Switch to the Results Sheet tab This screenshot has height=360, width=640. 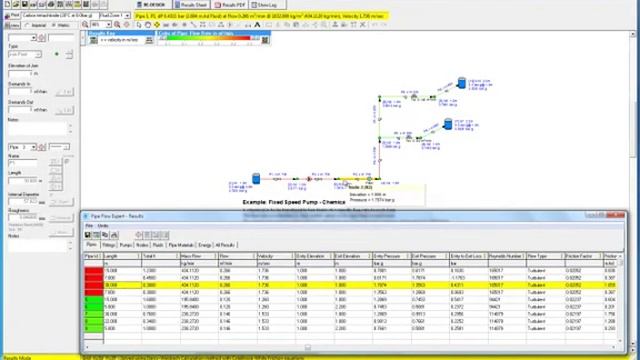coord(191,5)
